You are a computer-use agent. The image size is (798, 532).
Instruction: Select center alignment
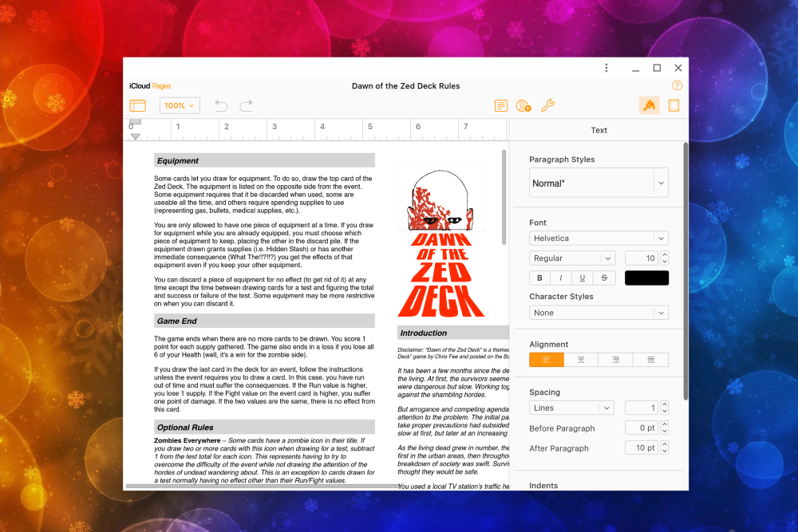(x=581, y=359)
